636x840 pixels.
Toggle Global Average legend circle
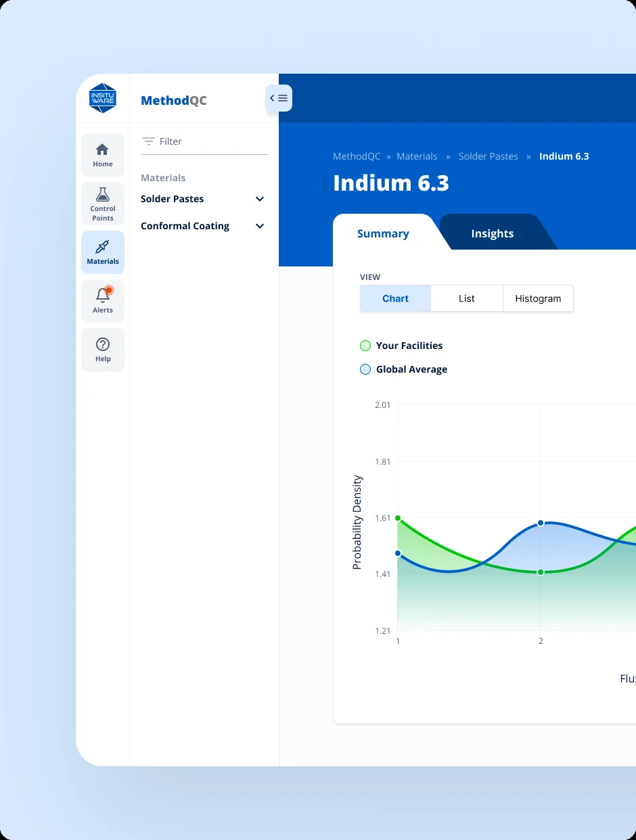(365, 369)
